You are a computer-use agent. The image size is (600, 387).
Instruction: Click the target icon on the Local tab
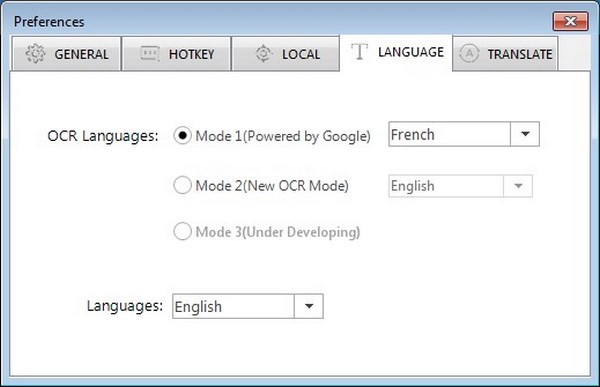coord(263,54)
